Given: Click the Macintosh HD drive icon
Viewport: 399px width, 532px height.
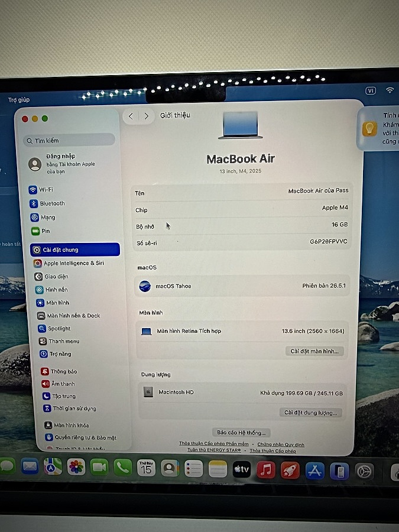Looking at the screenshot, I should tap(148, 392).
